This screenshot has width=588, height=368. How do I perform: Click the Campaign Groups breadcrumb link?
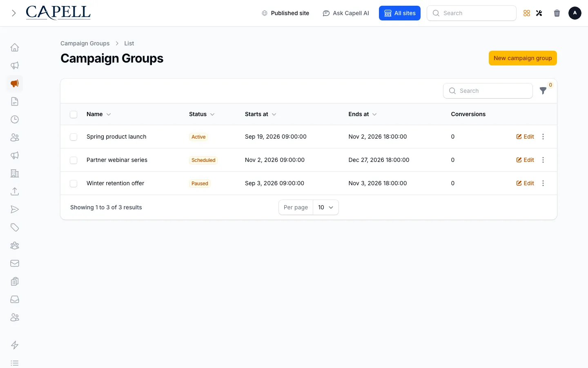tap(85, 43)
